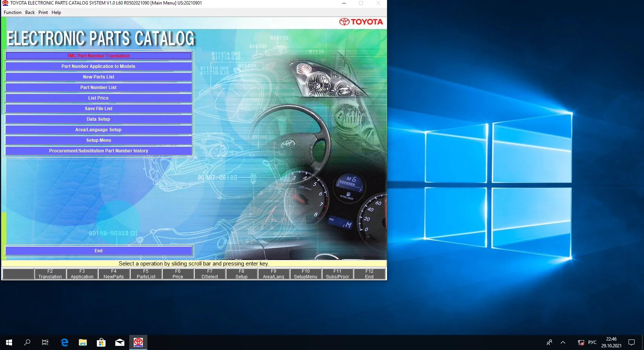Click F8 Setup function key
This screenshot has height=350, width=644.
tap(242, 274)
